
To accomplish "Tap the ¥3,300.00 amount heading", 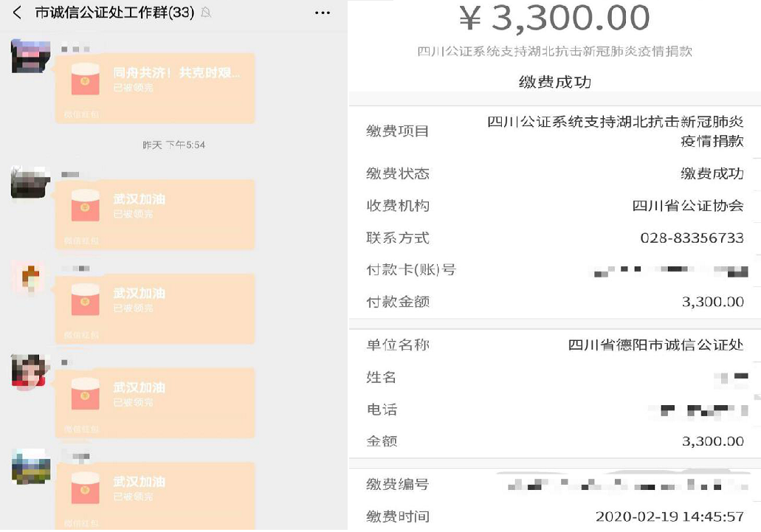I will tap(554, 19).
